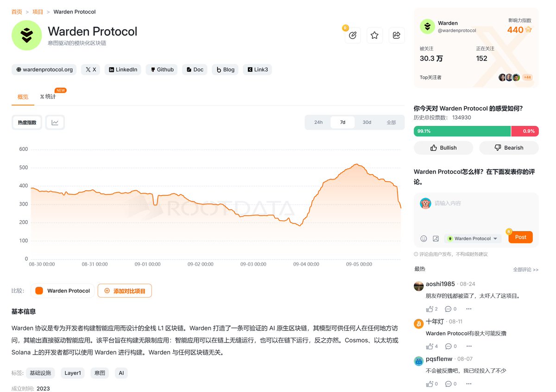Open pqsflenw user profile
Image resolution: width=556 pixels, height=392 pixels.
point(439,359)
